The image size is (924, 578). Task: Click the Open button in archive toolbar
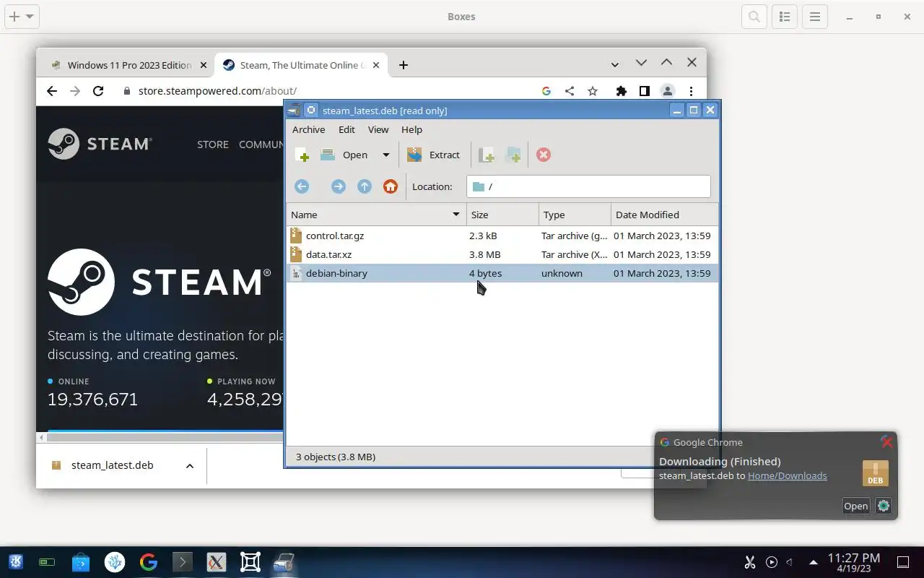tap(344, 155)
